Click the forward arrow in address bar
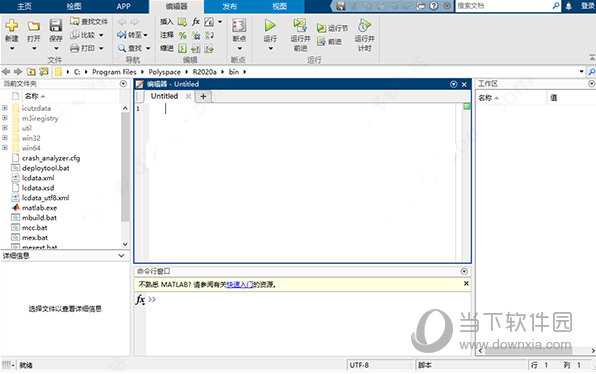The image size is (596, 374). tap(18, 71)
